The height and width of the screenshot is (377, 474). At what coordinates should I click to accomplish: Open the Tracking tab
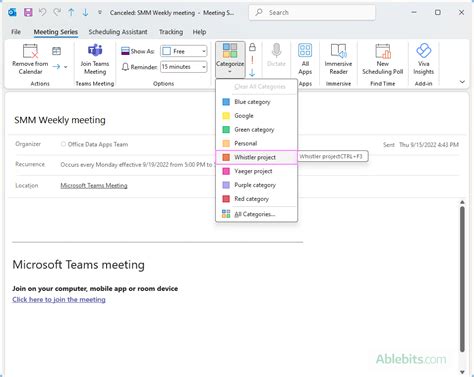point(171,32)
